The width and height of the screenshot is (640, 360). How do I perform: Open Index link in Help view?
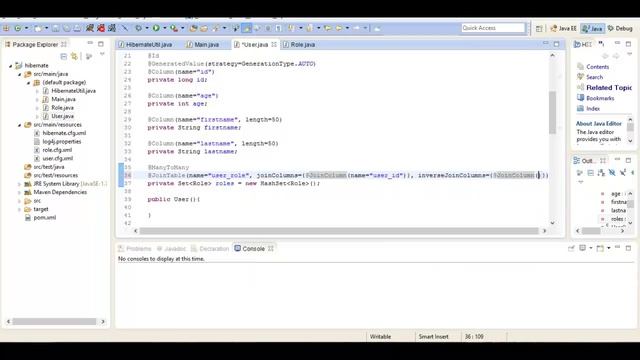tap(593, 109)
